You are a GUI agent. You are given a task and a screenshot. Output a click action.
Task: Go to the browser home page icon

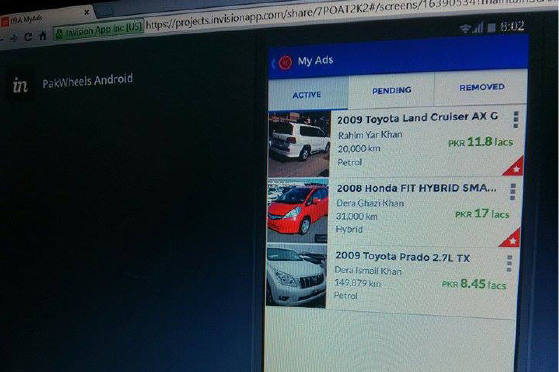point(43,36)
